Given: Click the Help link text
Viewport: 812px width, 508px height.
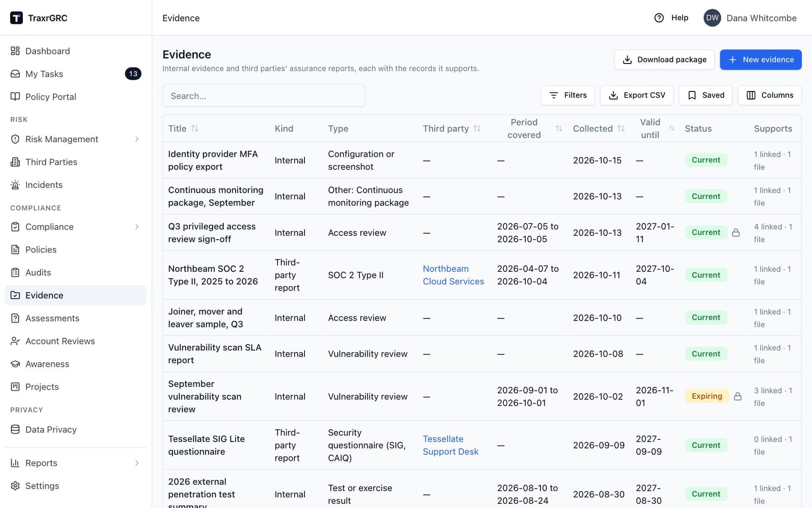Looking at the screenshot, I should click(680, 18).
